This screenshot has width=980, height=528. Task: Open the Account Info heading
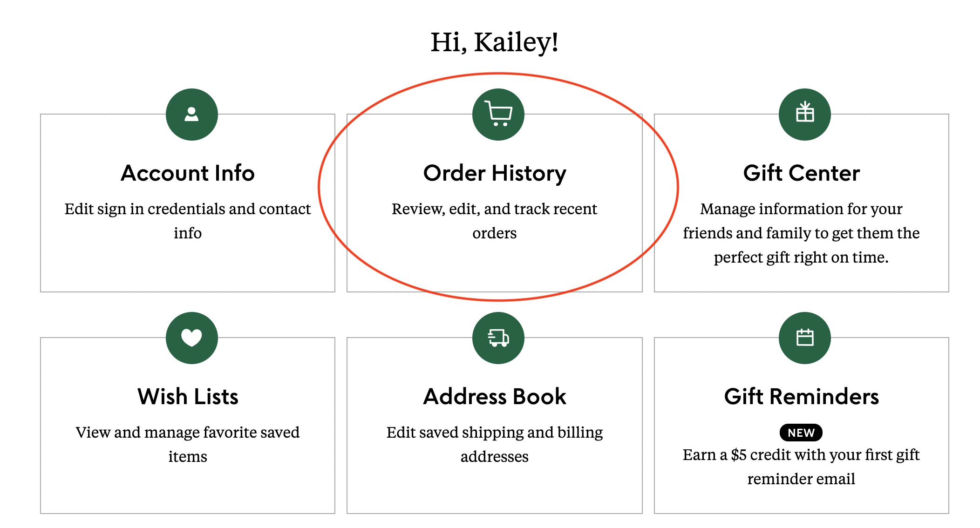(x=188, y=173)
